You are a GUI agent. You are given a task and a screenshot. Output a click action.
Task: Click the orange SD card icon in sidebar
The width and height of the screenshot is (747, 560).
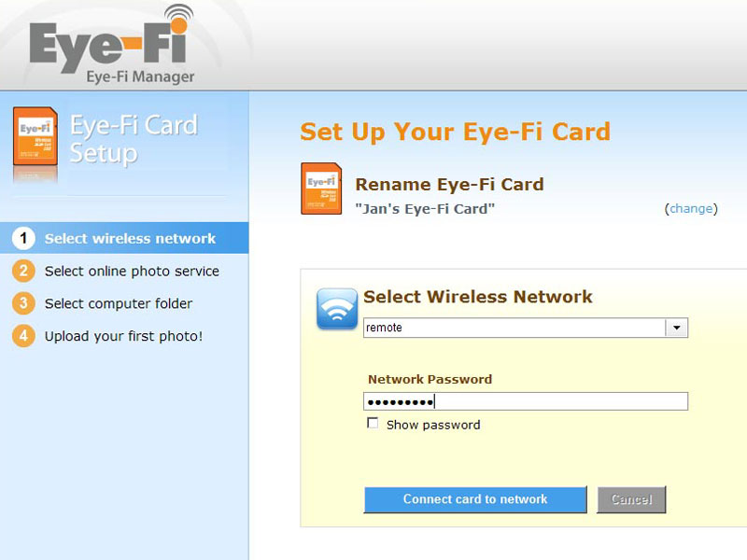(35, 136)
